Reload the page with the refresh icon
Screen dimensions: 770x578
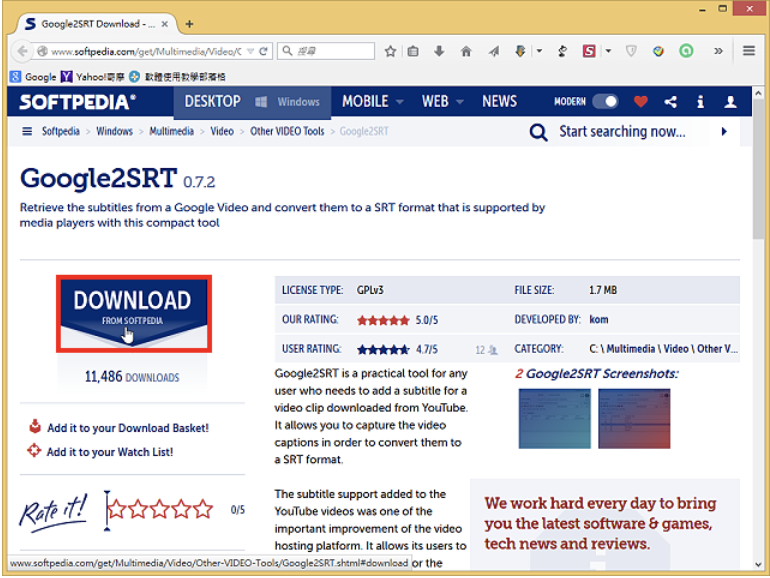point(263,51)
